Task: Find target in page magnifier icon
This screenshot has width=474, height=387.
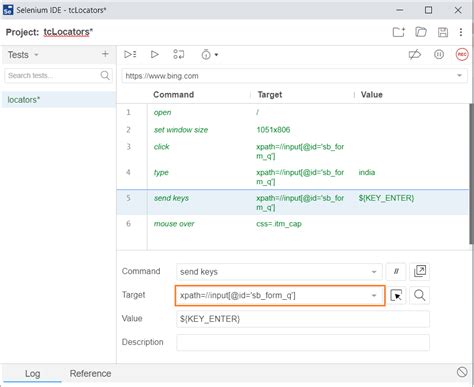Action: (420, 295)
